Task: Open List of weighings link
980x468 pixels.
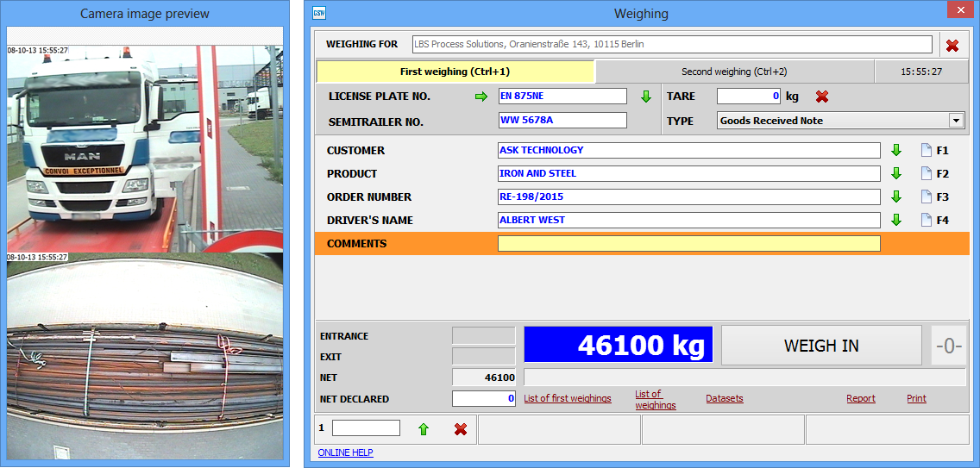Action: click(x=656, y=399)
